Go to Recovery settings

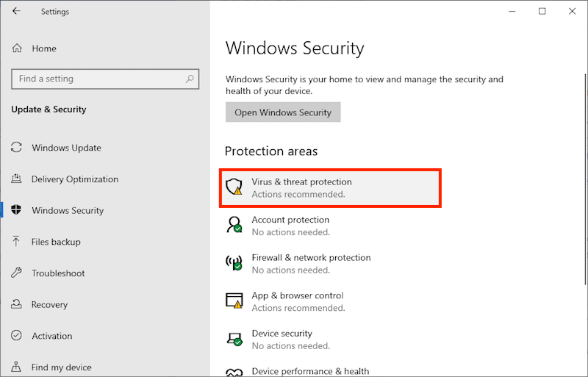49,305
